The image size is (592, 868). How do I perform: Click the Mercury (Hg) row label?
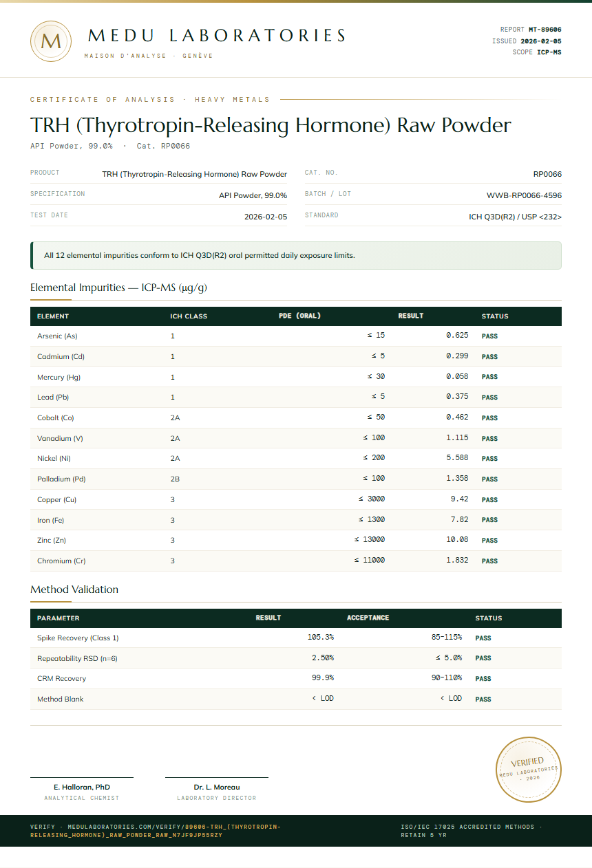click(59, 377)
